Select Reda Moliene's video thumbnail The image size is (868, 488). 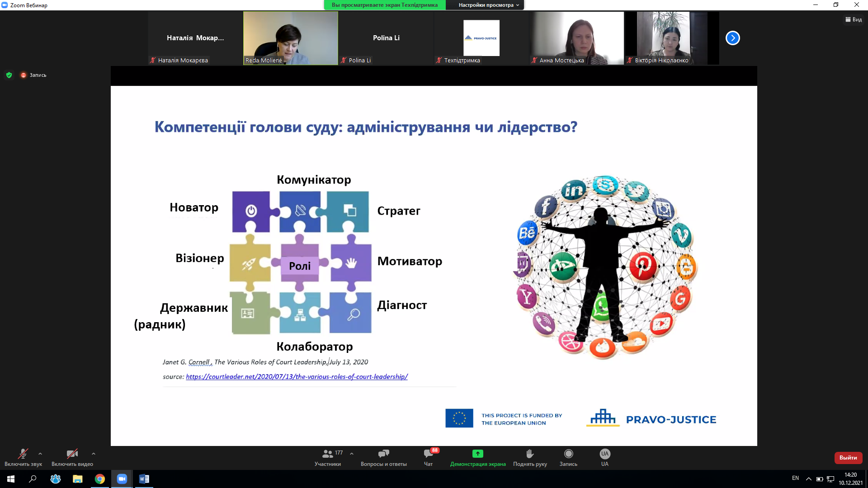click(x=291, y=38)
